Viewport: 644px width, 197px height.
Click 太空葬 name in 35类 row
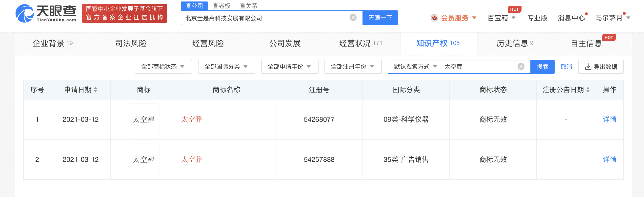(192, 159)
